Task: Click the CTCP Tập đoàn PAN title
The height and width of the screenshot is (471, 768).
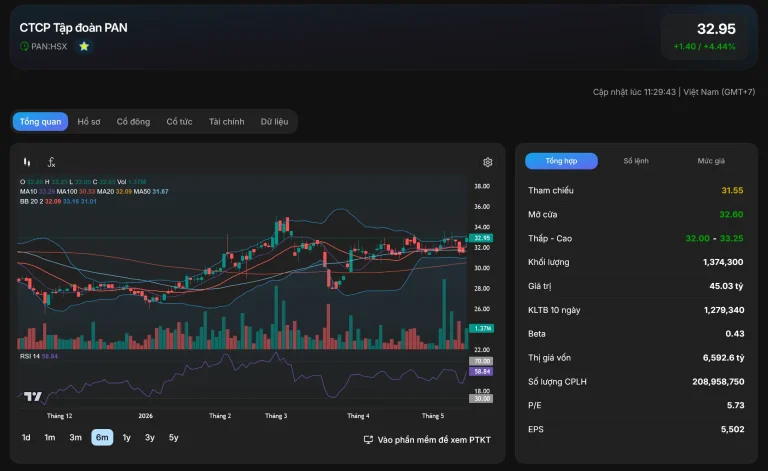Action: 73,28
